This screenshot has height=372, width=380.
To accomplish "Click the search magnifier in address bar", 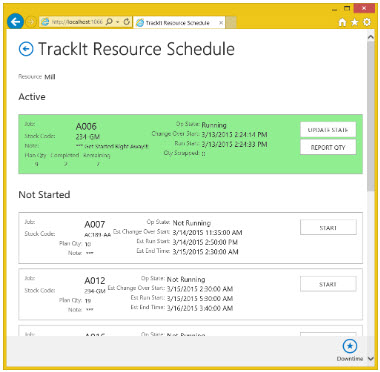I will tap(109, 22).
